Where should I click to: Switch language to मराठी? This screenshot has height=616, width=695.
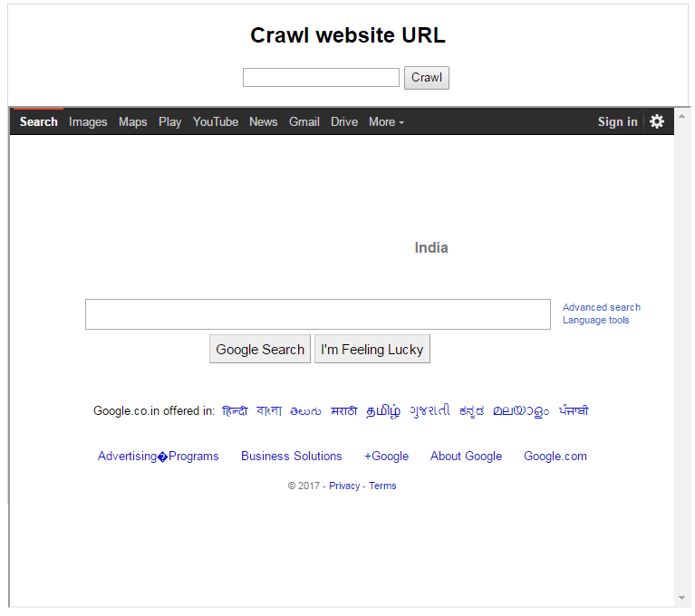point(344,410)
